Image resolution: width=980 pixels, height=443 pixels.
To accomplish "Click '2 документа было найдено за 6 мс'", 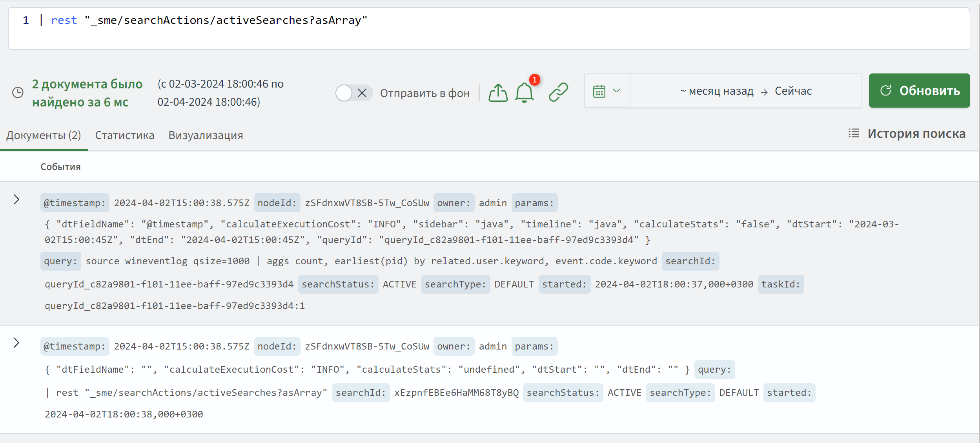I will coord(87,93).
